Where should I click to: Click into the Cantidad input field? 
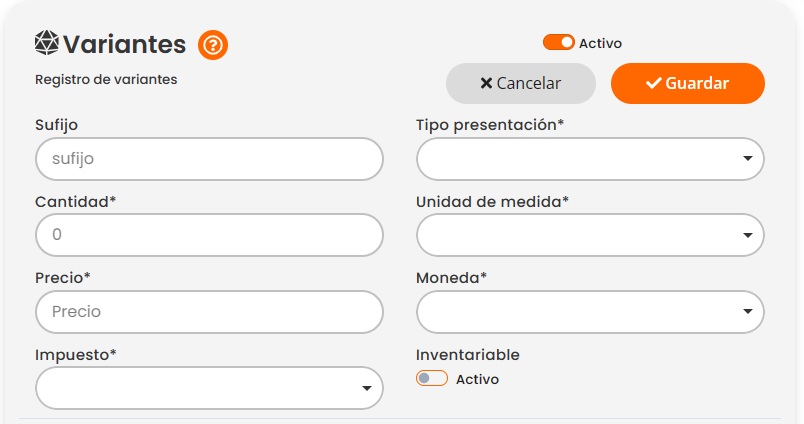pos(209,235)
